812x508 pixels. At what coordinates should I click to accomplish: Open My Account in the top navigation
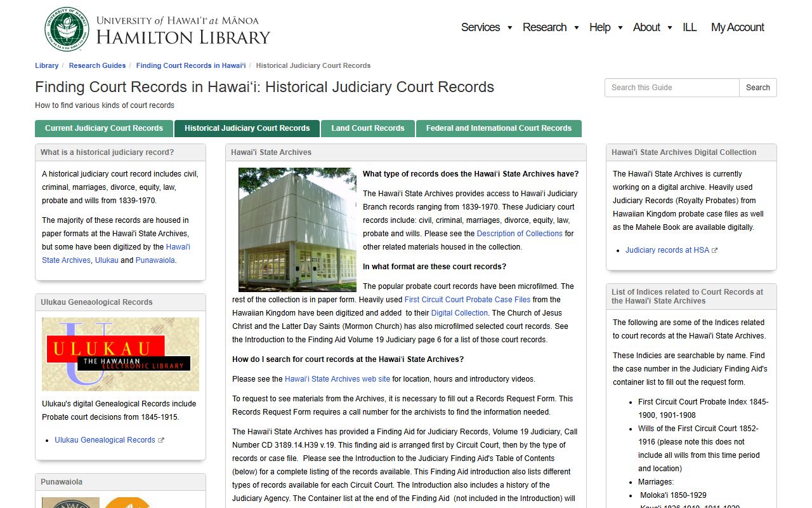pos(738,27)
